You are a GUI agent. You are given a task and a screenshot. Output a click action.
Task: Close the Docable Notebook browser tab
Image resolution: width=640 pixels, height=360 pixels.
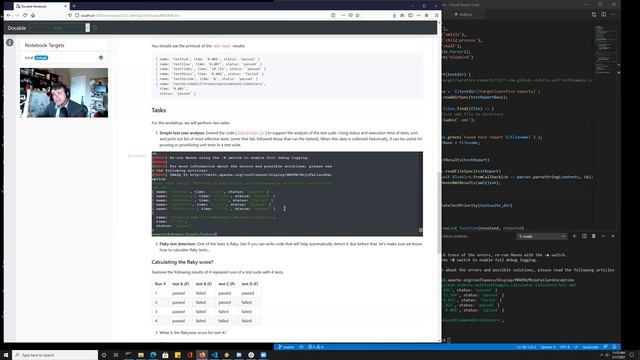coord(65,6)
